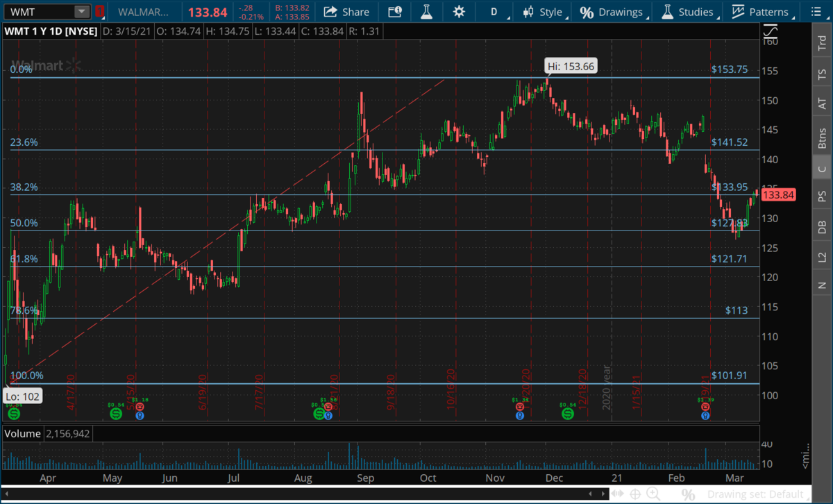Click the $101.91 Fibonacci level label

tap(730, 376)
